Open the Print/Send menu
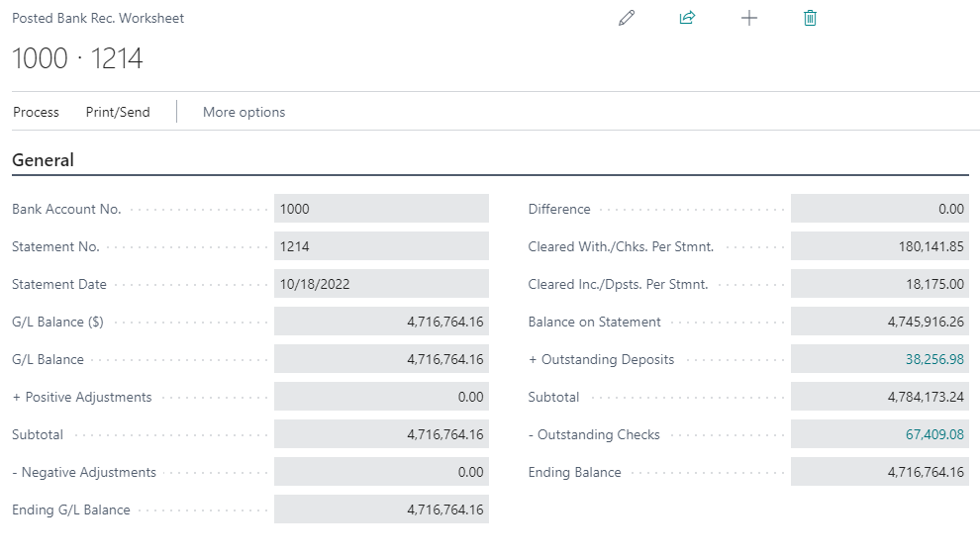 (118, 112)
